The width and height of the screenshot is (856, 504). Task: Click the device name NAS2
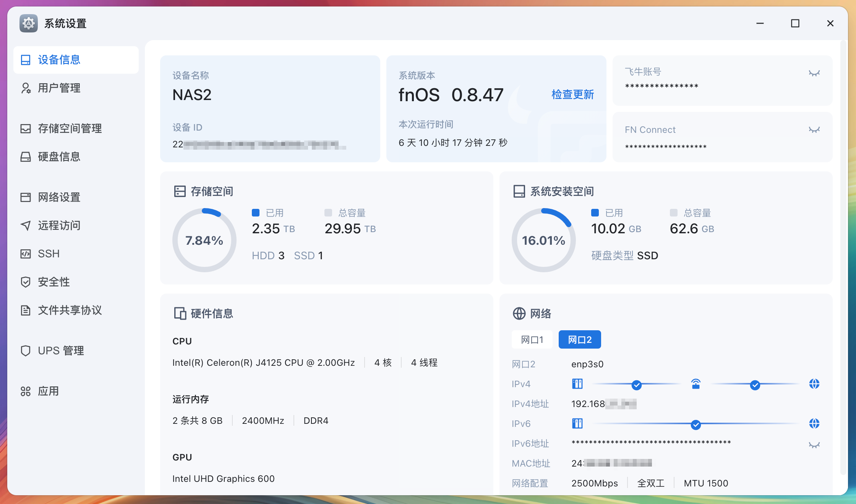pyautogui.click(x=192, y=95)
